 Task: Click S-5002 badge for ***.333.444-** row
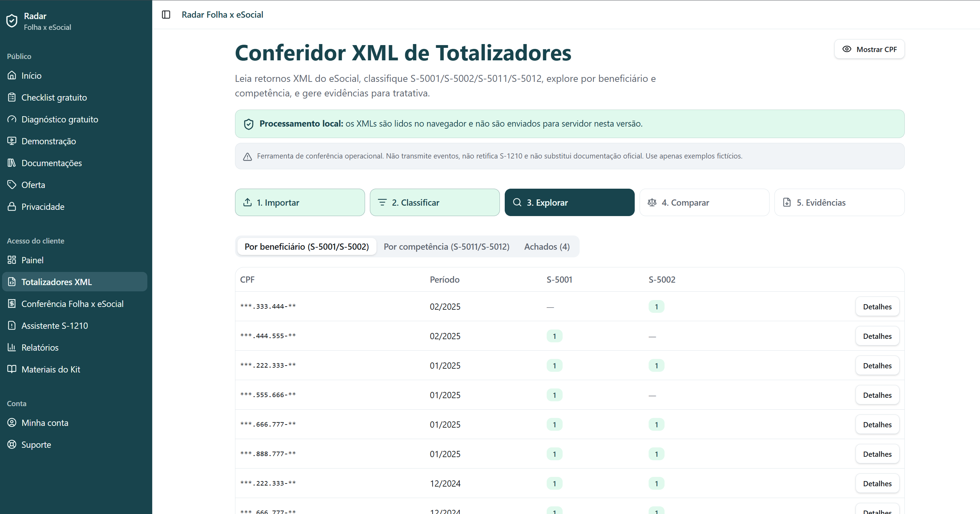656,307
